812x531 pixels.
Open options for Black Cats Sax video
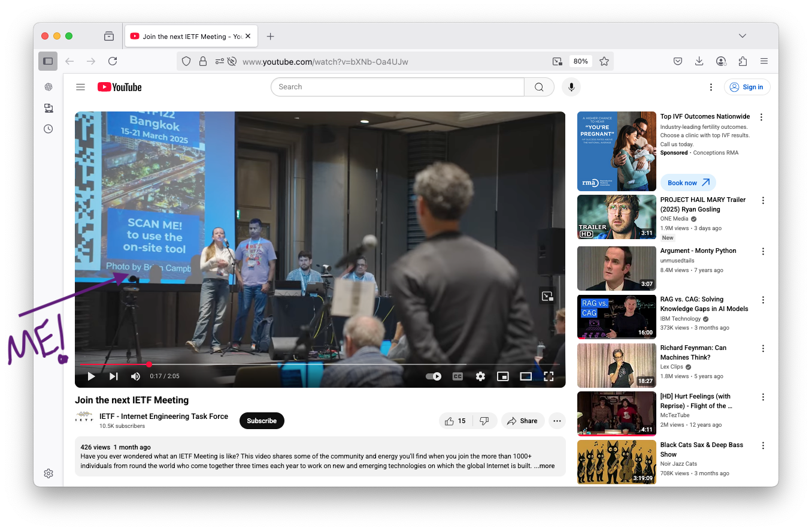tap(763, 446)
